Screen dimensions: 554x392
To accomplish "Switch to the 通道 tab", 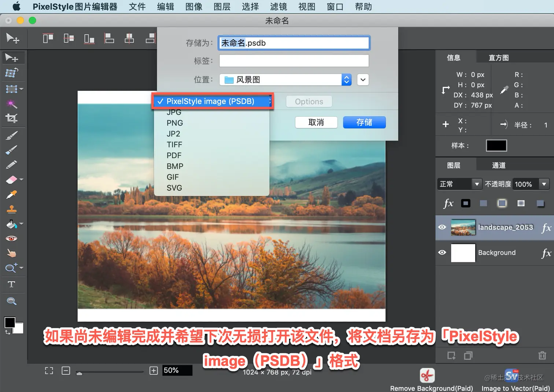I will 499,165.
